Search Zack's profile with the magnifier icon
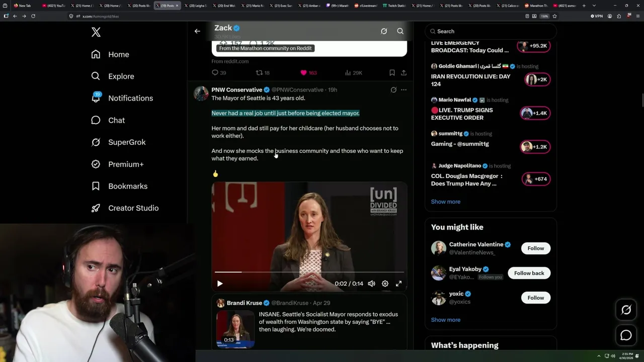Screen dimensions: 644x362 (x=400, y=31)
